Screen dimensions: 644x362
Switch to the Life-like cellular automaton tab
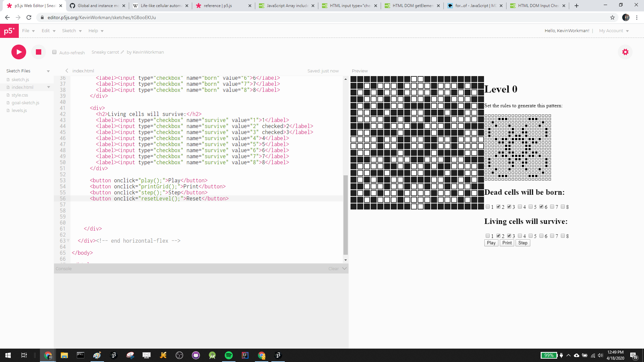coord(160,6)
